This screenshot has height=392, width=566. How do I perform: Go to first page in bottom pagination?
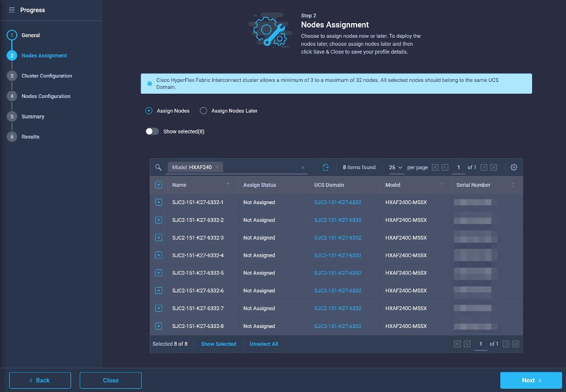tap(457, 344)
